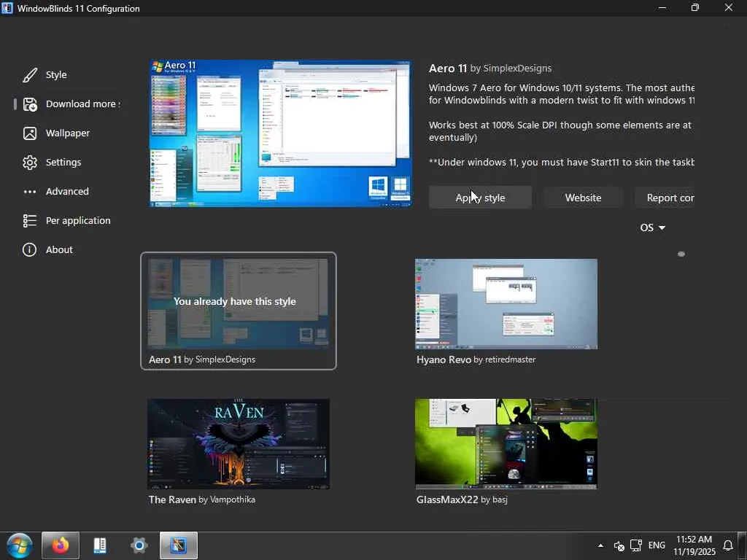Image resolution: width=747 pixels, height=560 pixels.
Task: Open the Start11 app in the taskbar
Action: pyautogui.click(x=99, y=545)
